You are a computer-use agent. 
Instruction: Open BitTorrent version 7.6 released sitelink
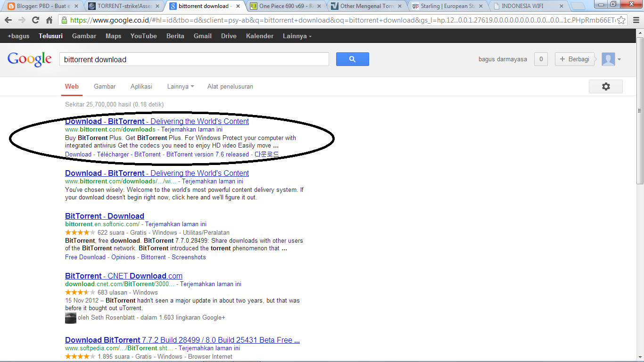pos(207,155)
